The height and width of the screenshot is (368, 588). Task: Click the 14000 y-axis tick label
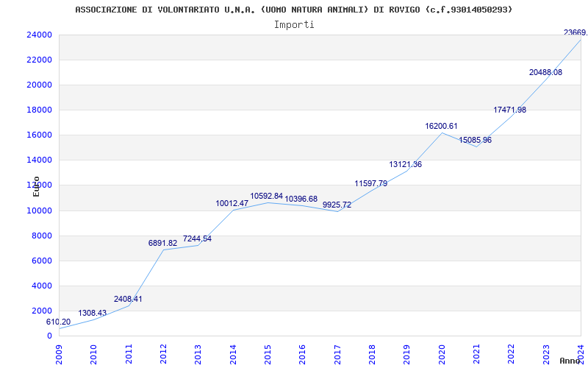[39, 160]
